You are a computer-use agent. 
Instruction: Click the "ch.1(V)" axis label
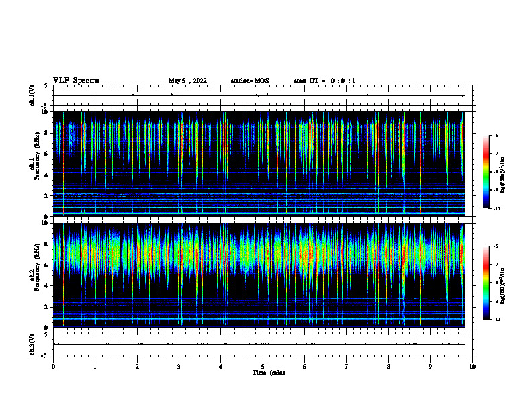click(32, 95)
